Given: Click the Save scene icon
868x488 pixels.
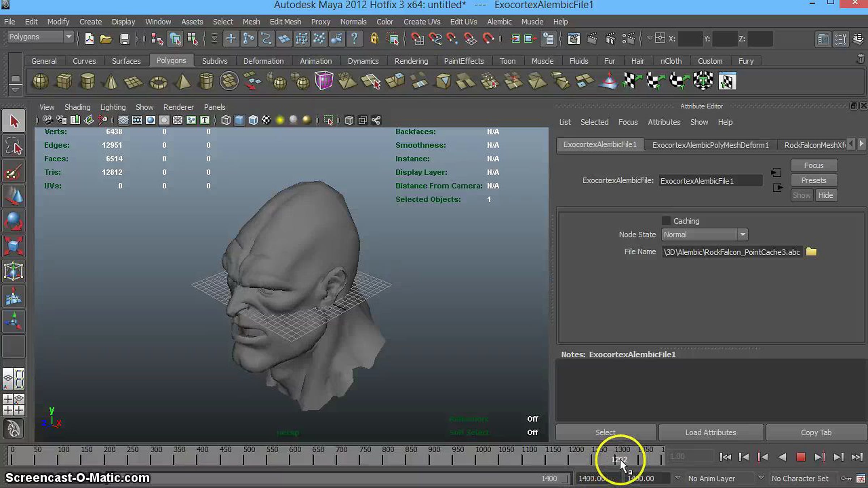Looking at the screenshot, I should [124, 39].
